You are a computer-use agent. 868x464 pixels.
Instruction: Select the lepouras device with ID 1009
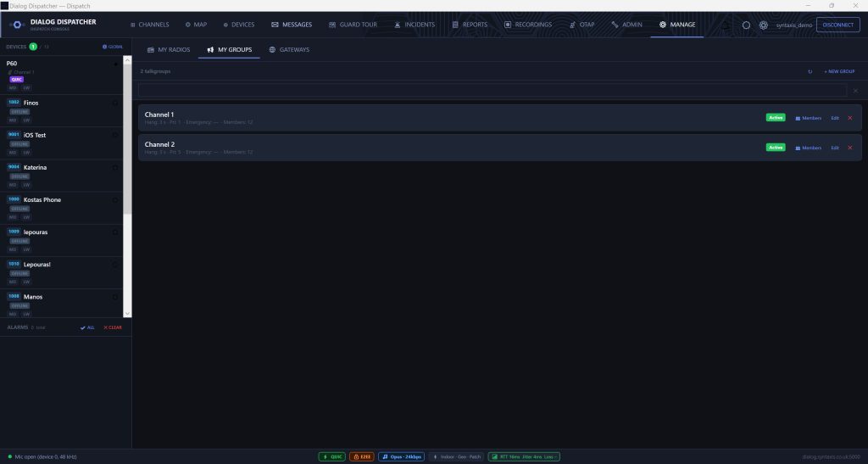61,240
